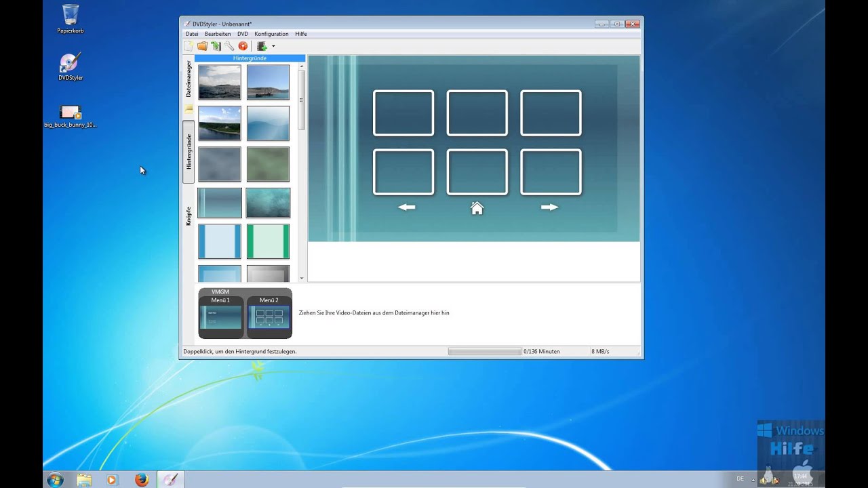868x488 pixels.
Task: Click the '8 MB/s' status bar entry
Action: [600, 352]
